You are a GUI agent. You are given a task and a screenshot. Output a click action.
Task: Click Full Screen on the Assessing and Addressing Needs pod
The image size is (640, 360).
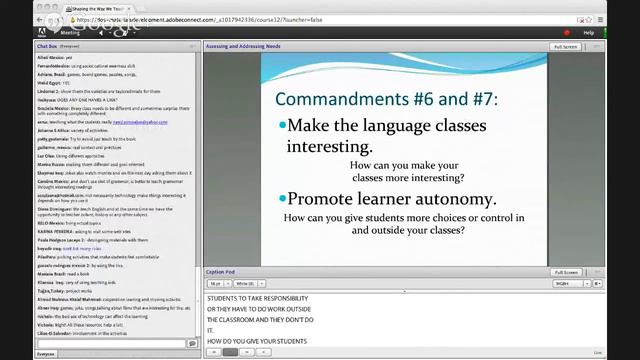565,47
